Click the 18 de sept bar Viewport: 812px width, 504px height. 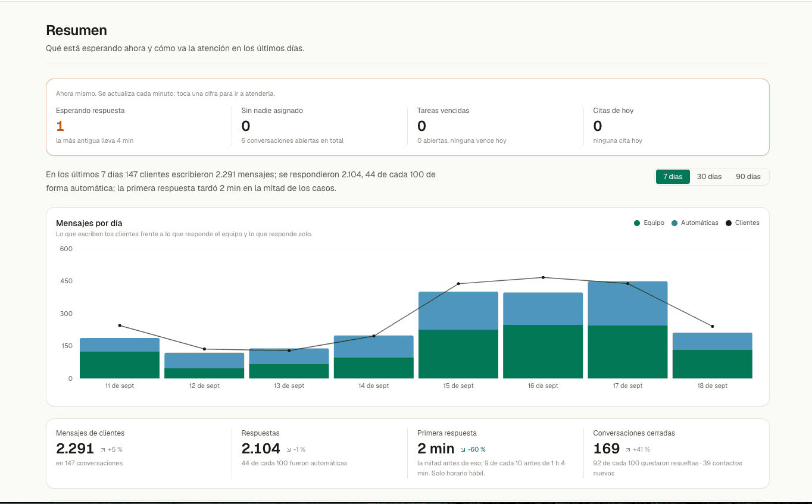coord(713,356)
